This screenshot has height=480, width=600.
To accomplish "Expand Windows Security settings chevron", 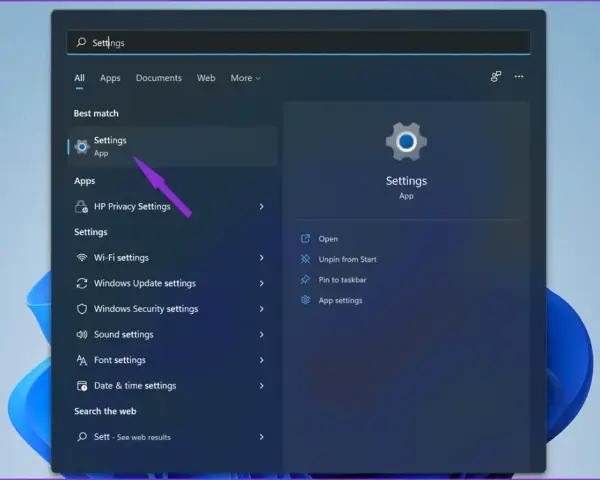I will (x=262, y=309).
